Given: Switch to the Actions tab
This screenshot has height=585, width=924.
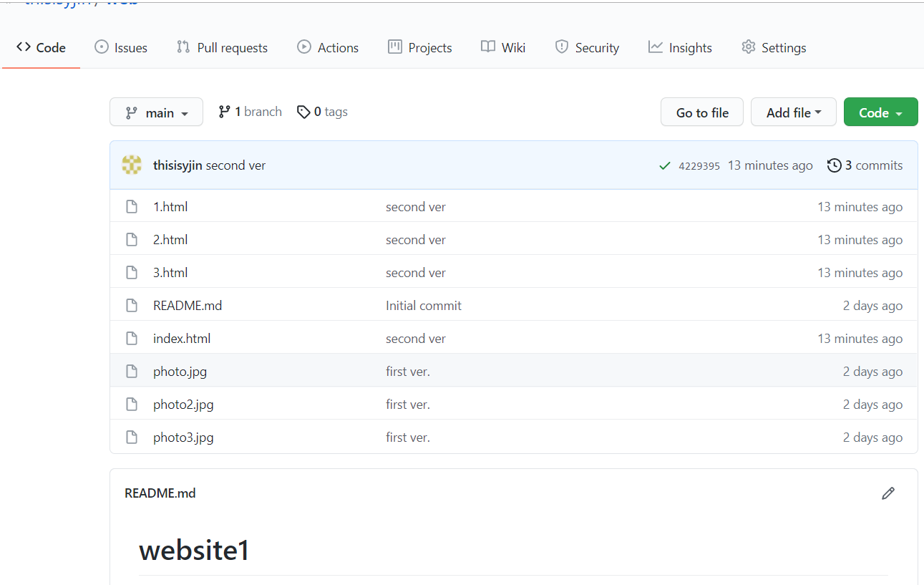Looking at the screenshot, I should pyautogui.click(x=328, y=48).
